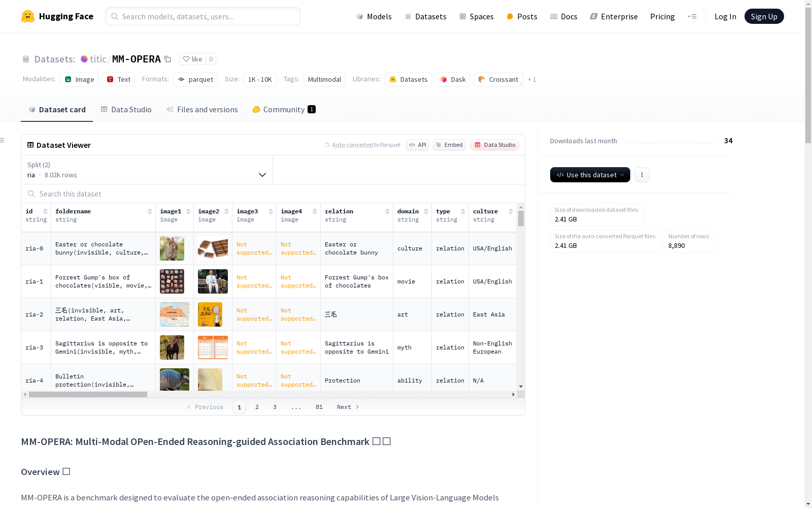Open the Files and versions tab
Image resolution: width=812 pixels, height=508 pixels.
click(202, 109)
